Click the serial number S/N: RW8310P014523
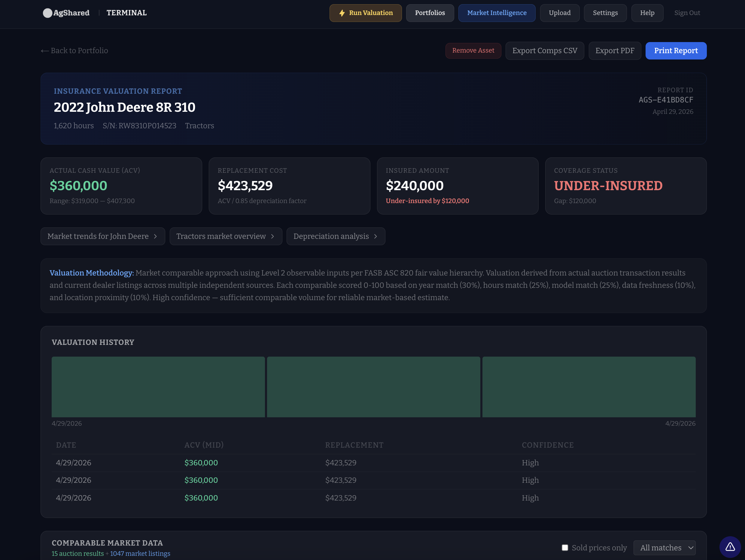The height and width of the screenshot is (560, 745). click(139, 126)
